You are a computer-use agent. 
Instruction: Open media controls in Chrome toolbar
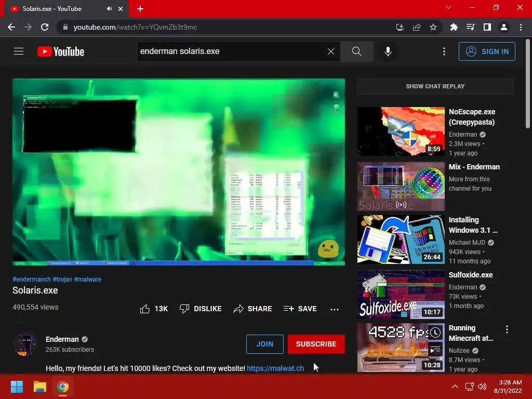pyautogui.click(x=470, y=27)
